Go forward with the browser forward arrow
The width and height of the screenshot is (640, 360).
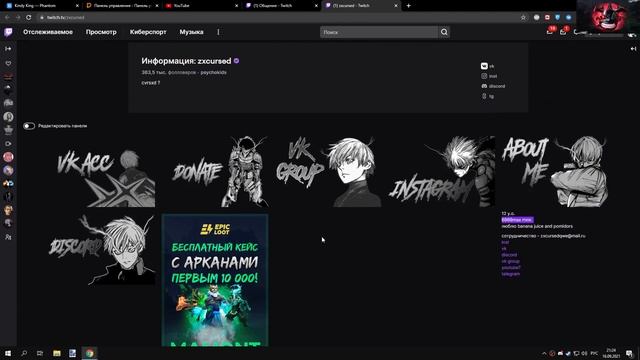[18, 18]
